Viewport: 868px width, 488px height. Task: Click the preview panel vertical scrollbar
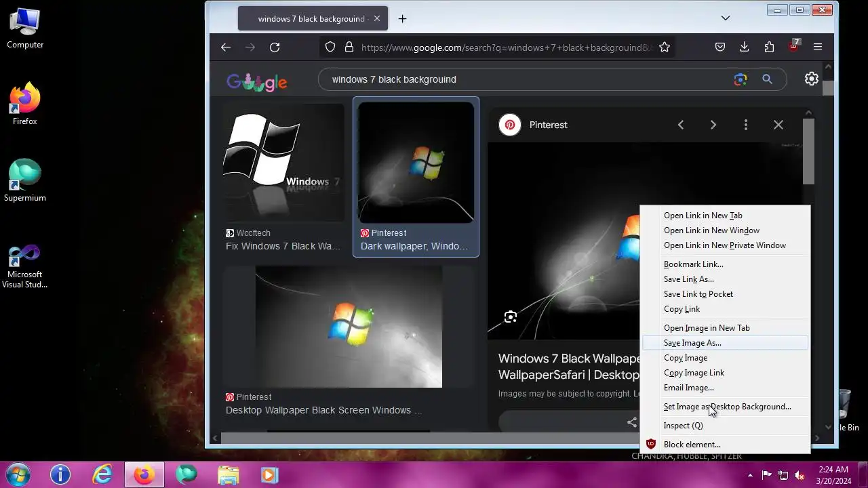coord(808,151)
